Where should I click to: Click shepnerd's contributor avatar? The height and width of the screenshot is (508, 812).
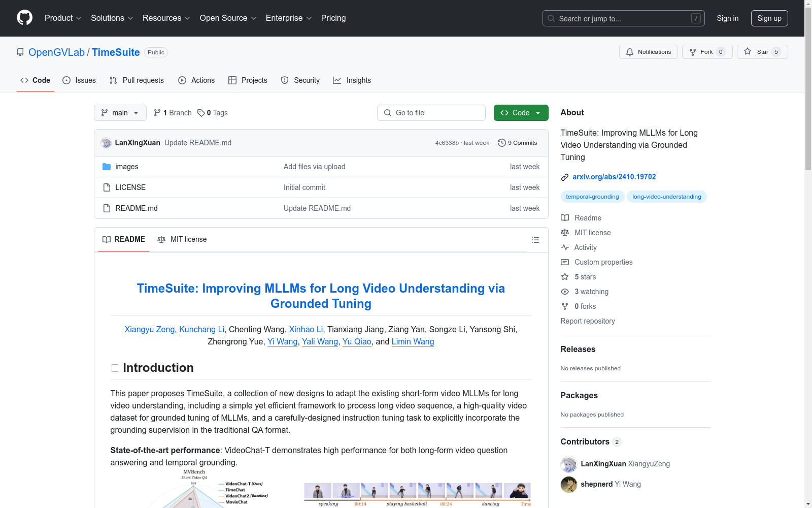569,484
